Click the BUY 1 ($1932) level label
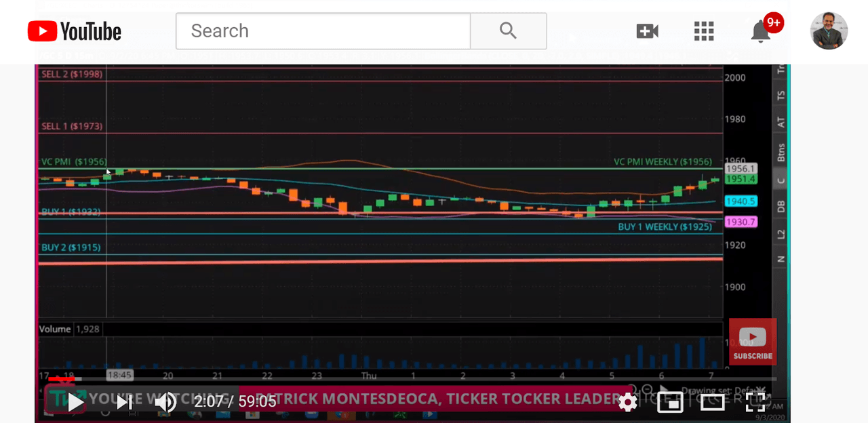 click(x=71, y=211)
